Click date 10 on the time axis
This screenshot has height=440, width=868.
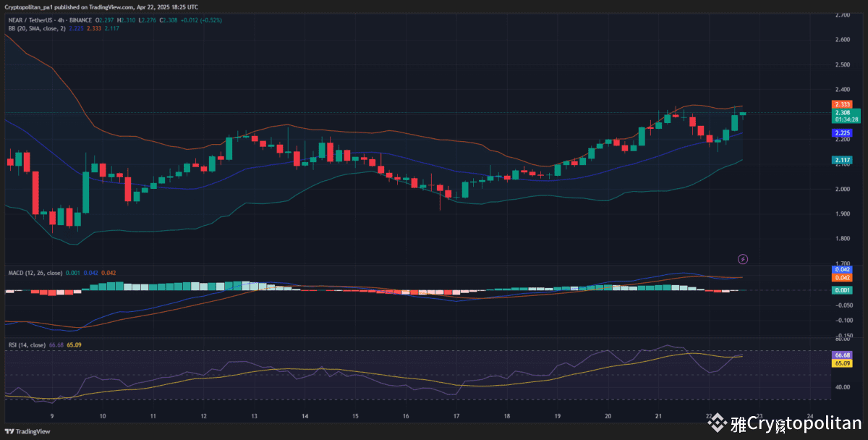103,416
